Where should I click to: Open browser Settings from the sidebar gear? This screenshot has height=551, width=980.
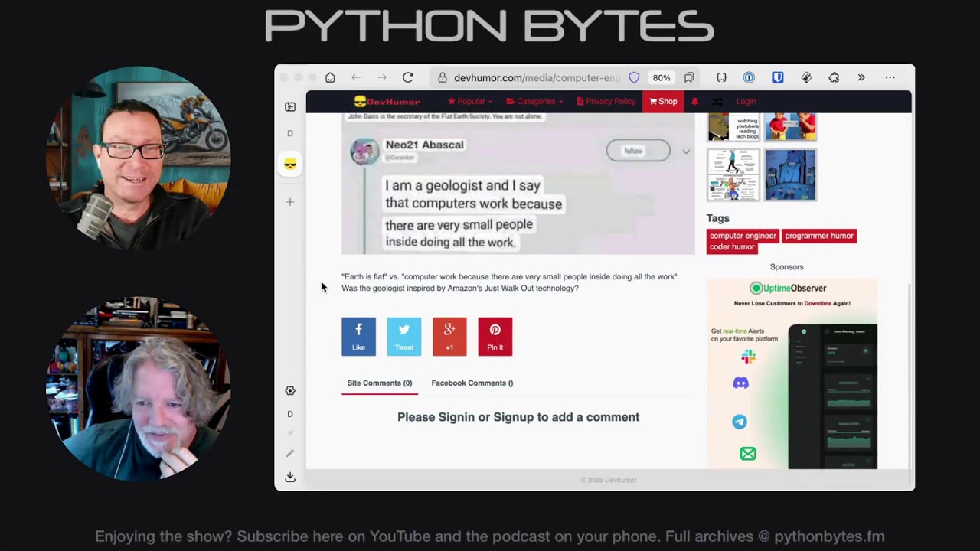[x=290, y=390]
